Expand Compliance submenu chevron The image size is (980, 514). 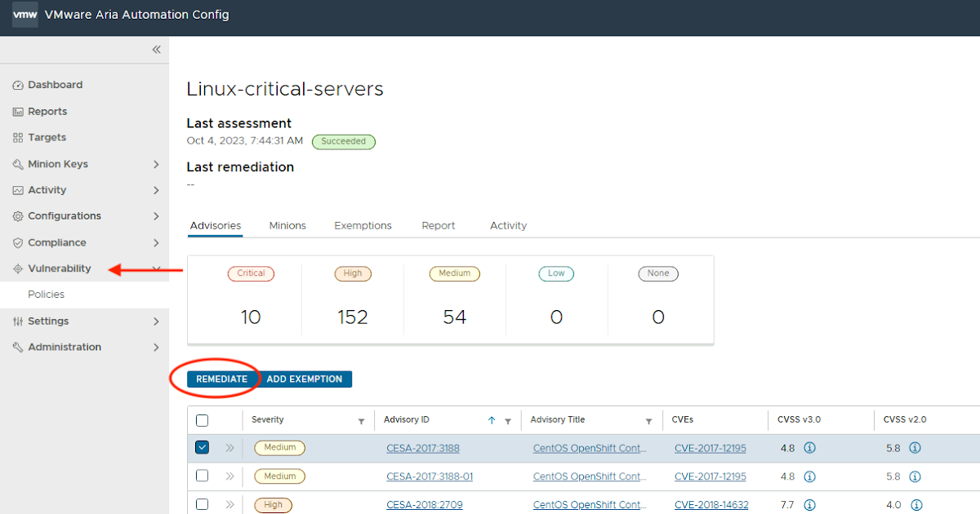[156, 243]
